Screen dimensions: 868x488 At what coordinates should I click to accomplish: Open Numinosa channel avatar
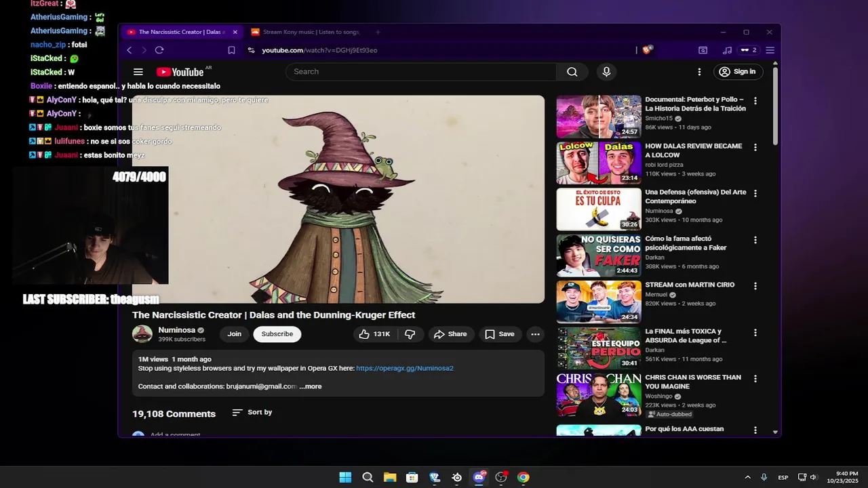point(142,334)
